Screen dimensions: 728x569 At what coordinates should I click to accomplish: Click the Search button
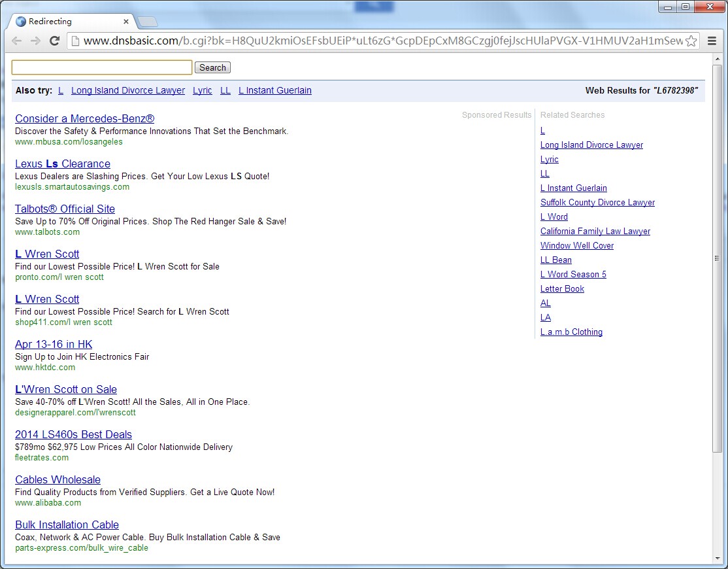(212, 67)
